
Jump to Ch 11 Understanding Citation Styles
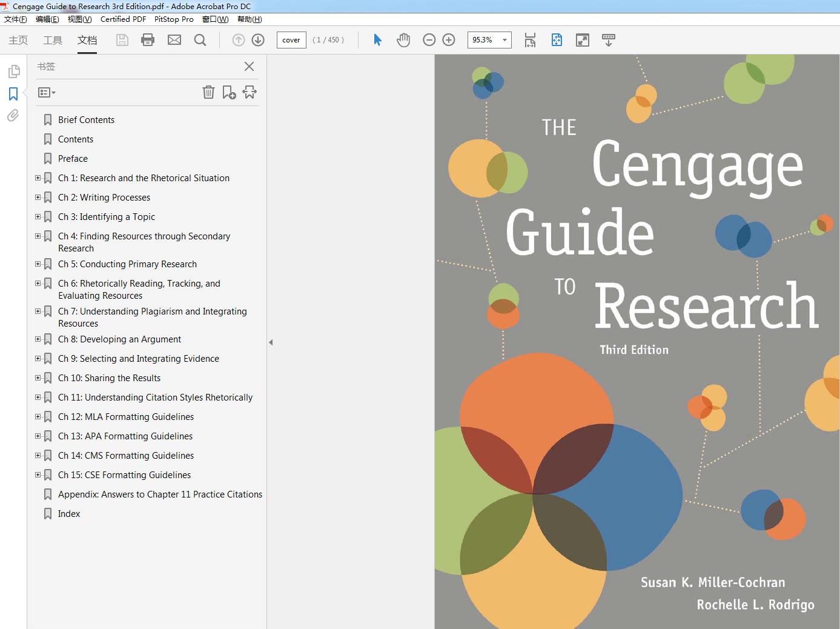155,398
